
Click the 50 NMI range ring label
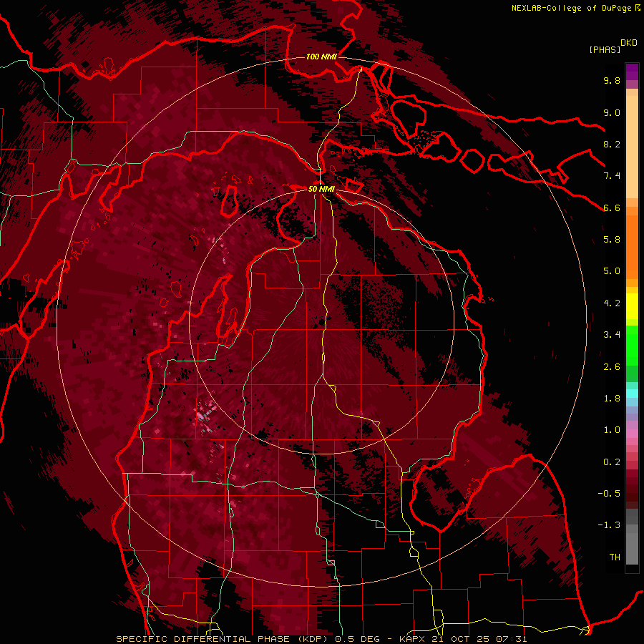click(x=321, y=189)
